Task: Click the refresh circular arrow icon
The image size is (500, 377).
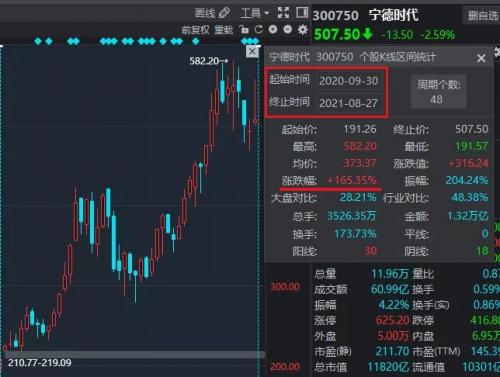Action: (x=259, y=30)
